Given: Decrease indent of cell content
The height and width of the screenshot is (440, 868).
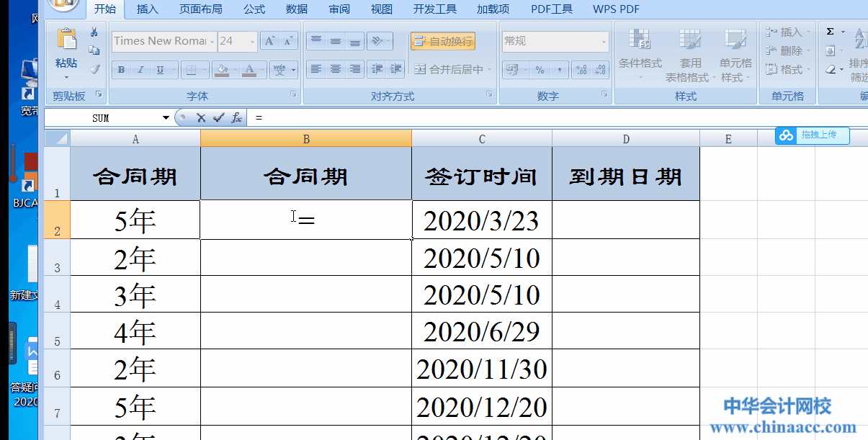Looking at the screenshot, I should (376, 70).
